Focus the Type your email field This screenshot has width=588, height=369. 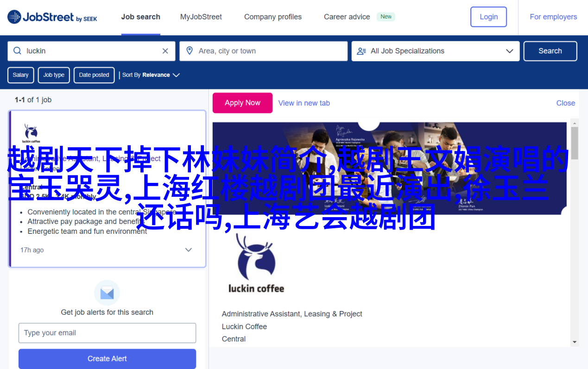point(107,333)
